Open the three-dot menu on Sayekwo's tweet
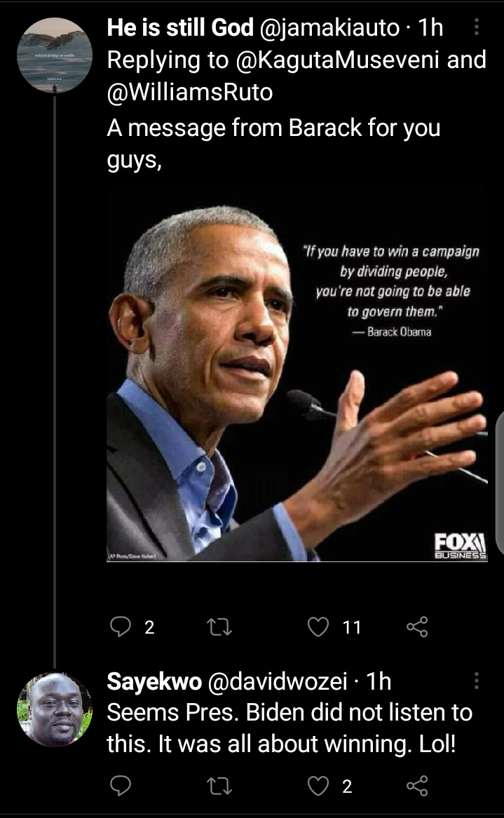The width and height of the screenshot is (504, 818). [x=477, y=681]
